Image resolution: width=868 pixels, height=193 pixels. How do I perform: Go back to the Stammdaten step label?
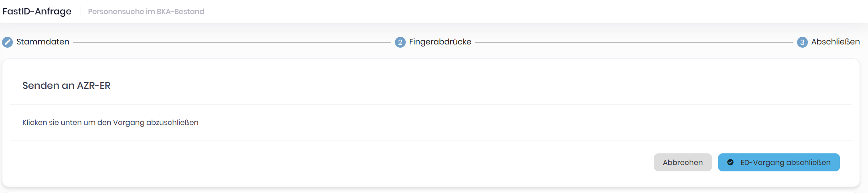[x=43, y=42]
